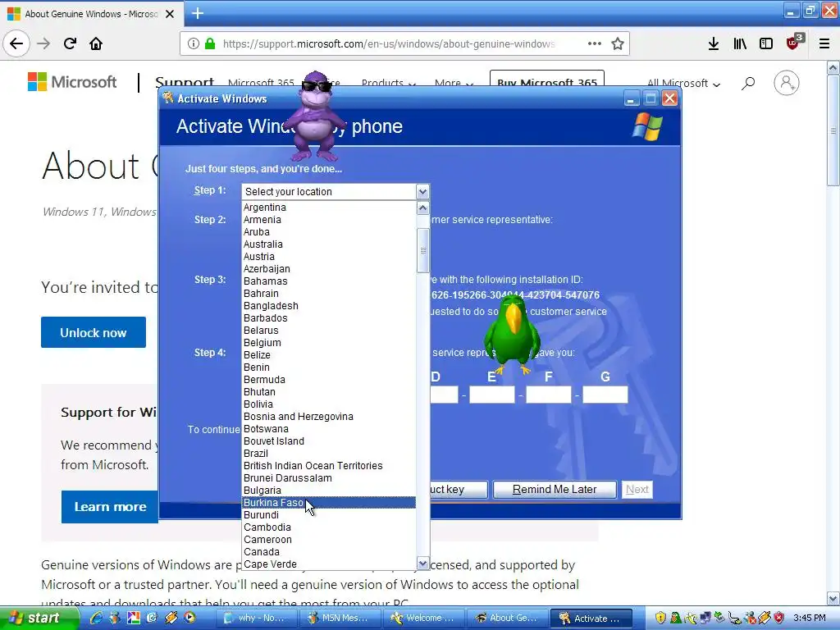
Task: Click the yellow security shield tray icon
Action: (660, 618)
